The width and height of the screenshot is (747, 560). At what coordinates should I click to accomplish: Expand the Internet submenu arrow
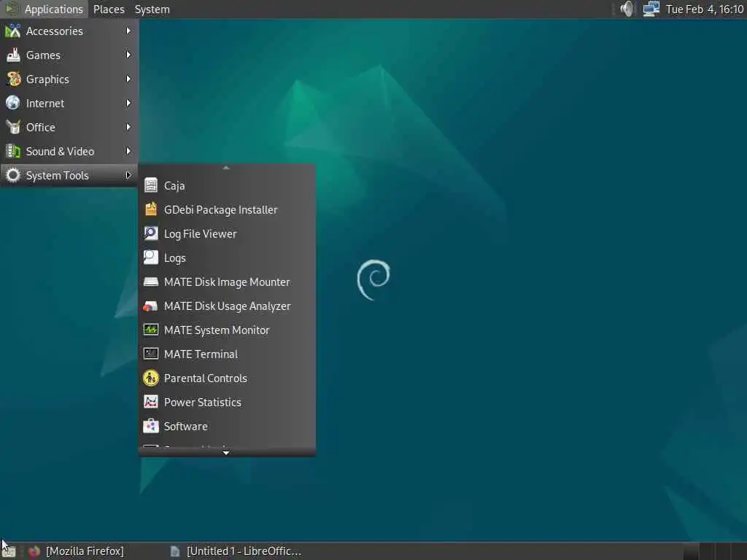[128, 104]
